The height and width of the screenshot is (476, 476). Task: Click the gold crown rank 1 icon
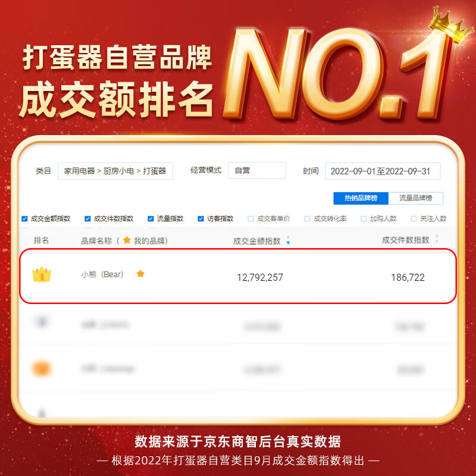point(42,274)
